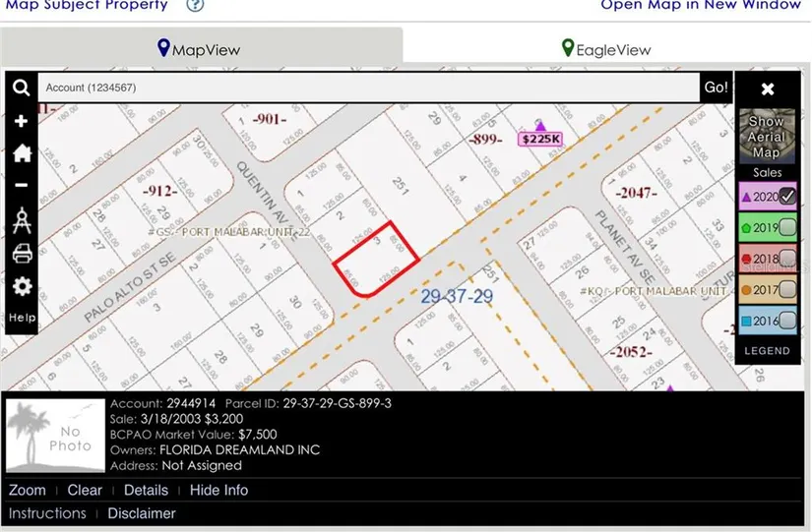Show the Aerial Map thumbnail
Screen dimensions: 812x532
click(x=766, y=136)
